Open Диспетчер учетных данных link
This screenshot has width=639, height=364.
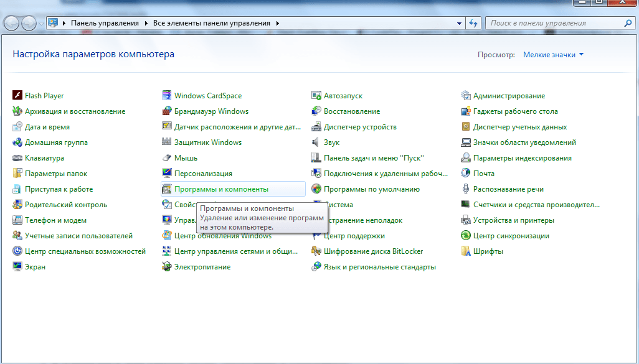(520, 127)
